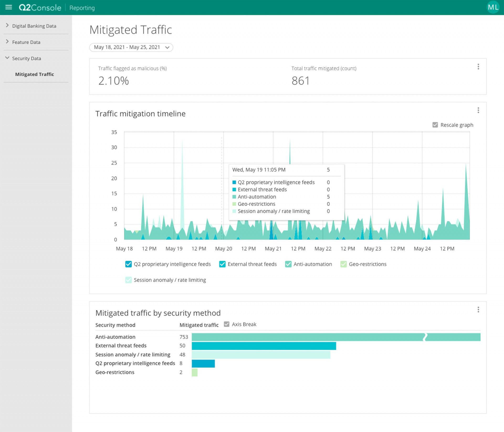Open Traffic mitigation timeline kebab menu
This screenshot has width=504, height=432.
pos(478,110)
